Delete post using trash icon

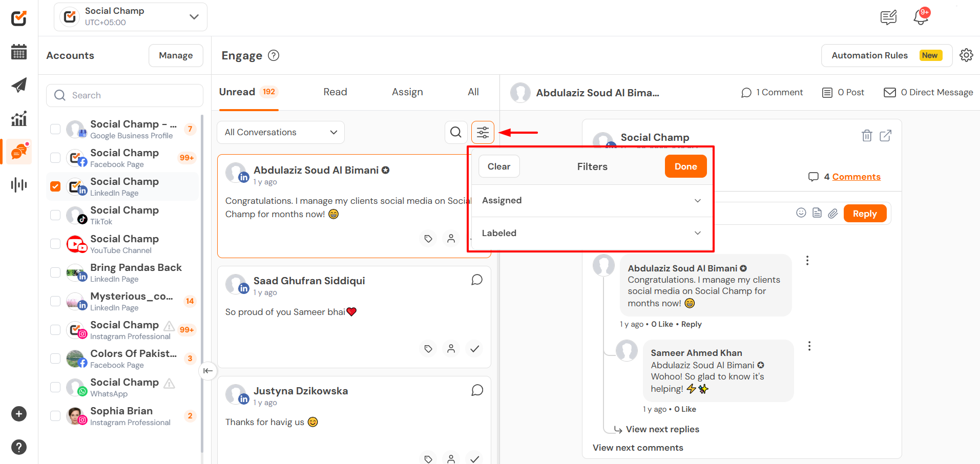point(867,135)
